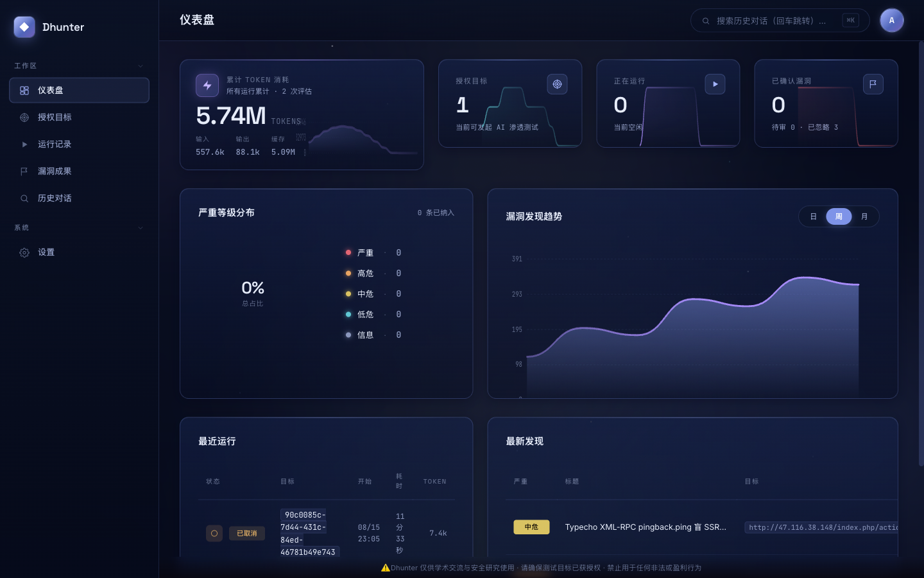Open the 历史对话 sidebar item
Screen dimensions: 924x578
pos(79,198)
